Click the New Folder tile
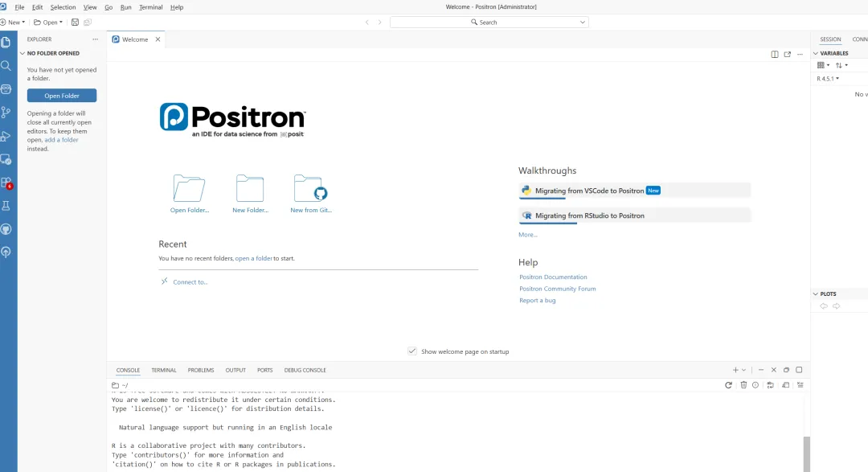868x472 pixels. (250, 194)
